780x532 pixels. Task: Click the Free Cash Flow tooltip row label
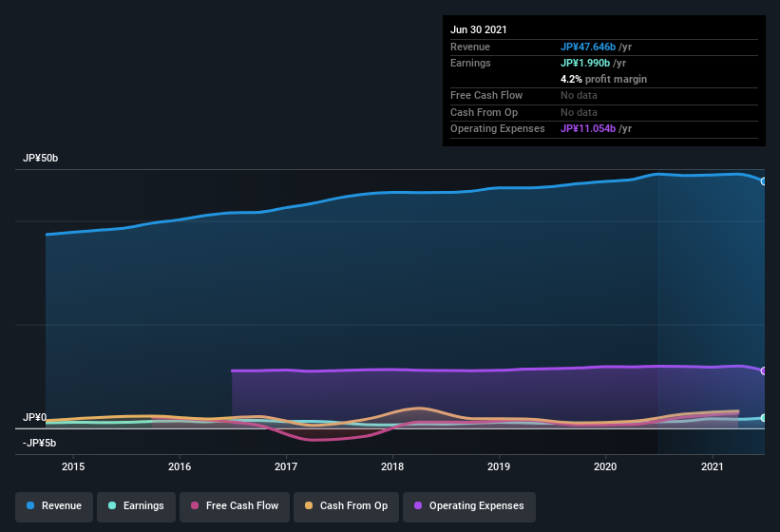[x=486, y=95]
